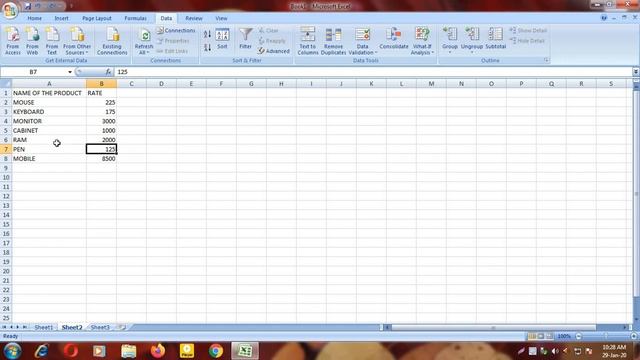Image resolution: width=640 pixels, height=360 pixels.
Task: Open the Sort dialog
Action: [222, 39]
